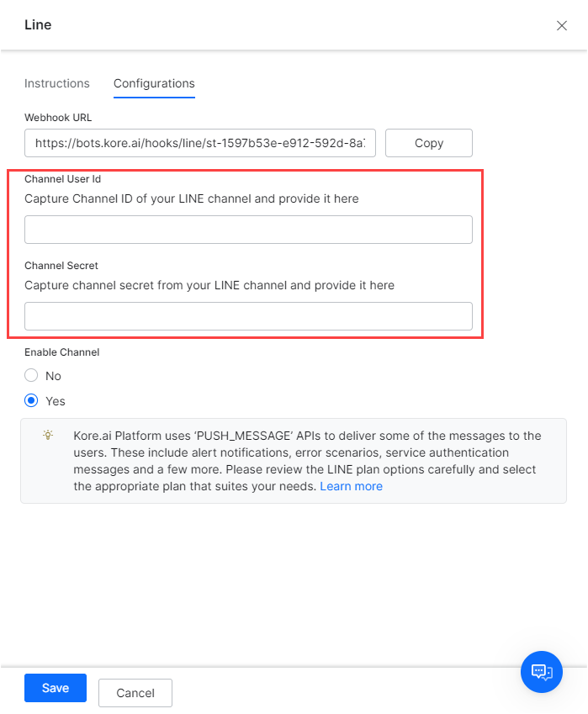The image size is (588, 714).
Task: Click the Channel Secret label
Action: point(59,265)
